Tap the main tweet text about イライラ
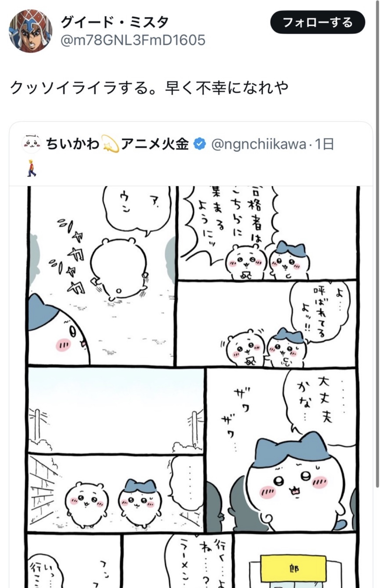This screenshot has height=588, width=382. 149,87
